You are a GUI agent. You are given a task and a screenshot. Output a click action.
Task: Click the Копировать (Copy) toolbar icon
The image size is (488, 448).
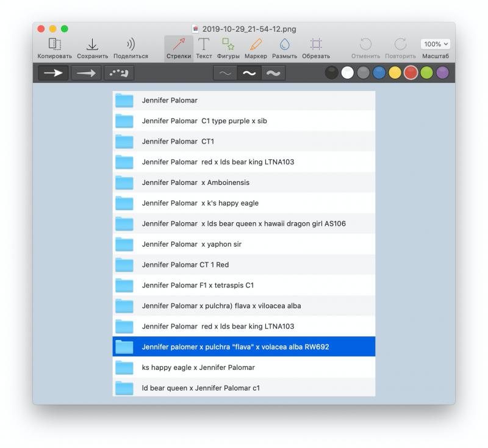(x=54, y=45)
